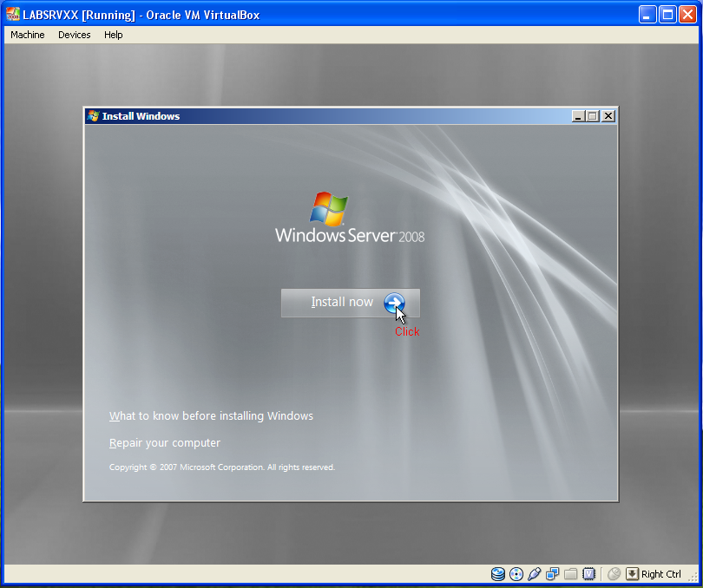Open the Machine menu
Screen dimensions: 703x588
[28, 35]
